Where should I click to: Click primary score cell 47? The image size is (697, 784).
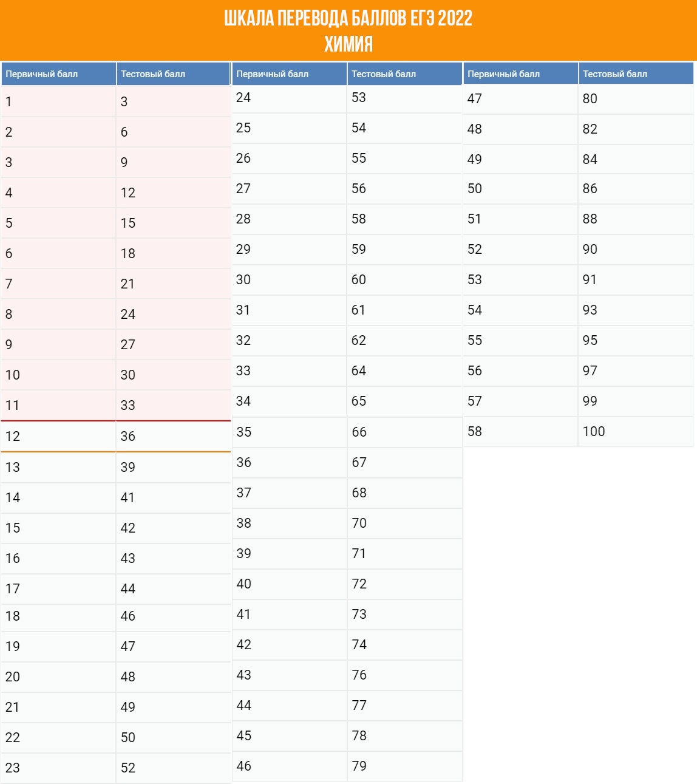click(520, 99)
